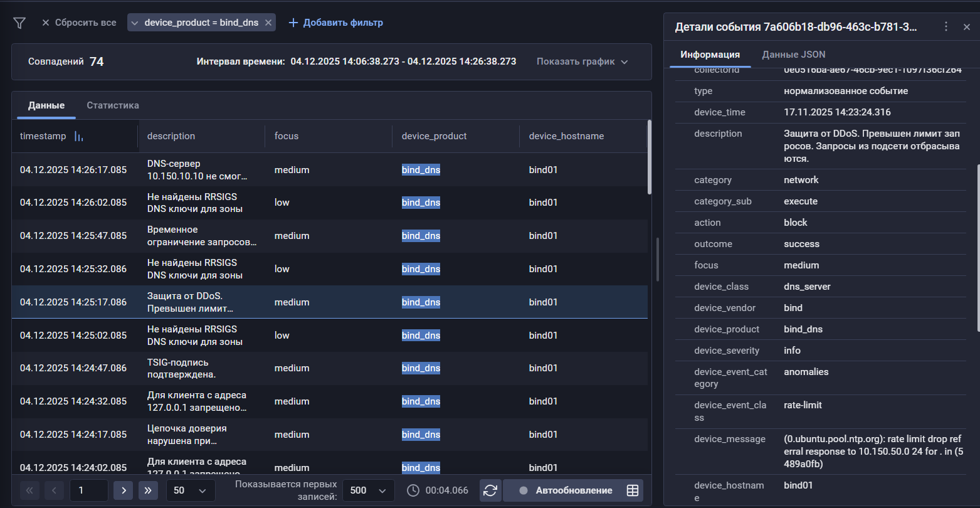Expand the device_product filter chip chevron
This screenshot has width=980, height=508.
coord(134,23)
